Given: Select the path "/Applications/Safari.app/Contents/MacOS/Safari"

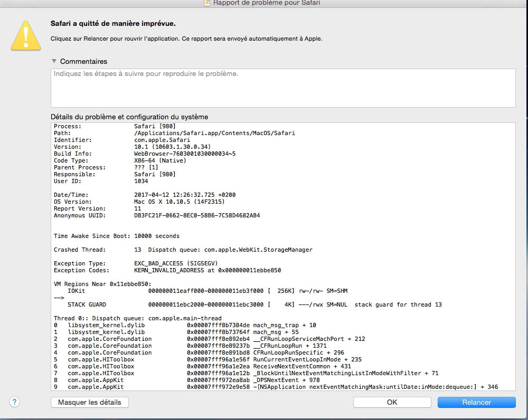Looking at the screenshot, I should point(214,133).
